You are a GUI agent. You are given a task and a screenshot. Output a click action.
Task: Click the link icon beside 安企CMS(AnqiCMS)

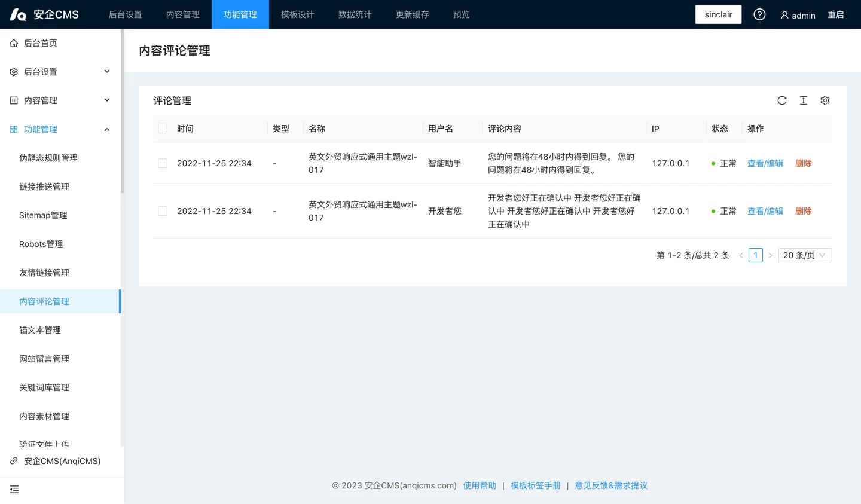click(x=14, y=461)
